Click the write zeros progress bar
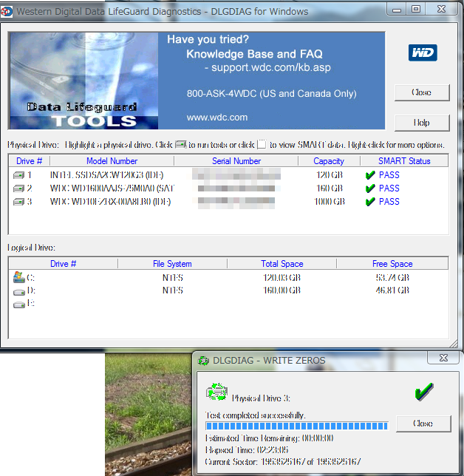This screenshot has width=464, height=476. pyautogui.click(x=297, y=426)
